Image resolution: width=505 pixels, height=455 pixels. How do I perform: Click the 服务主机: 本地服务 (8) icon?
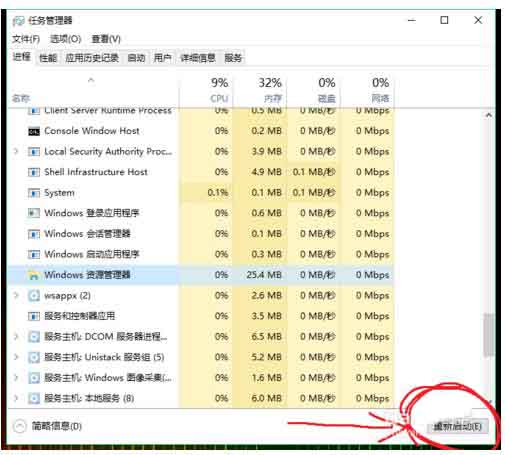pos(34,399)
